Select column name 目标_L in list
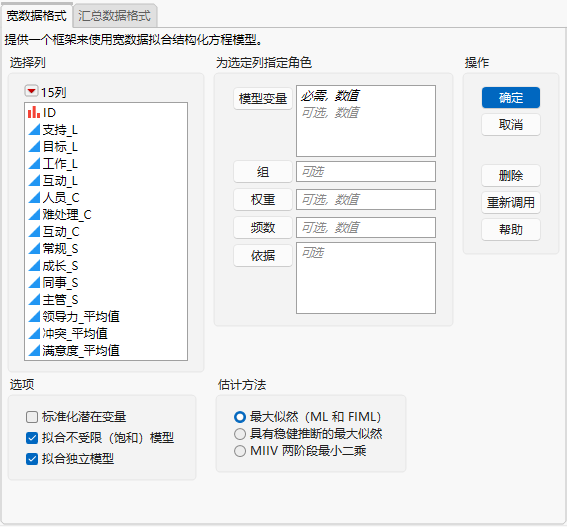 tap(60, 146)
